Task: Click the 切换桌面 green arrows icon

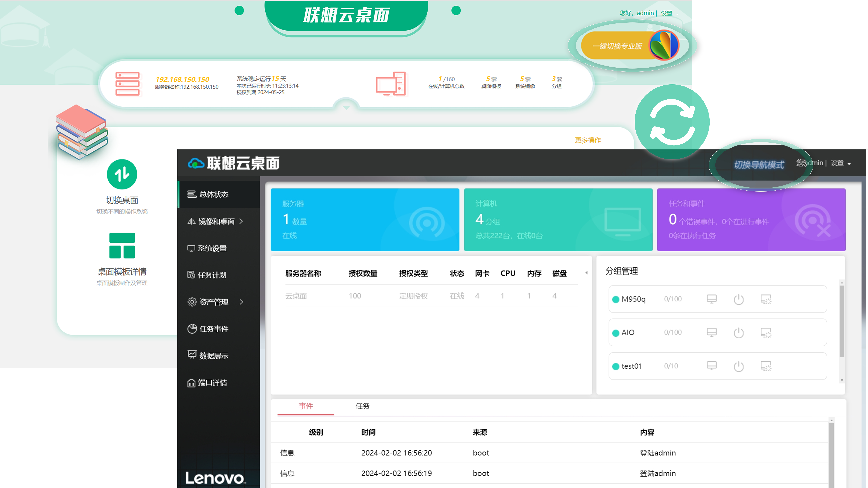Action: coord(122,174)
